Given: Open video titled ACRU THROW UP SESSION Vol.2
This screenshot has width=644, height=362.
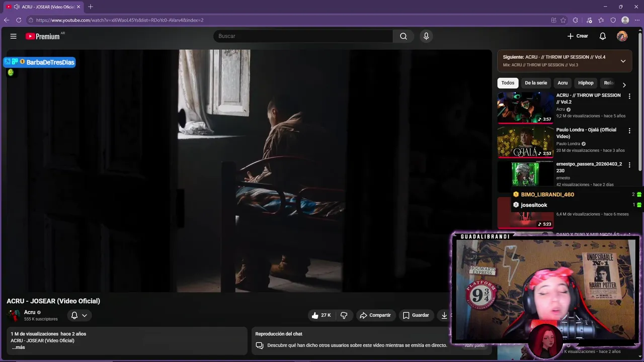Looking at the screenshot, I should 589,99.
